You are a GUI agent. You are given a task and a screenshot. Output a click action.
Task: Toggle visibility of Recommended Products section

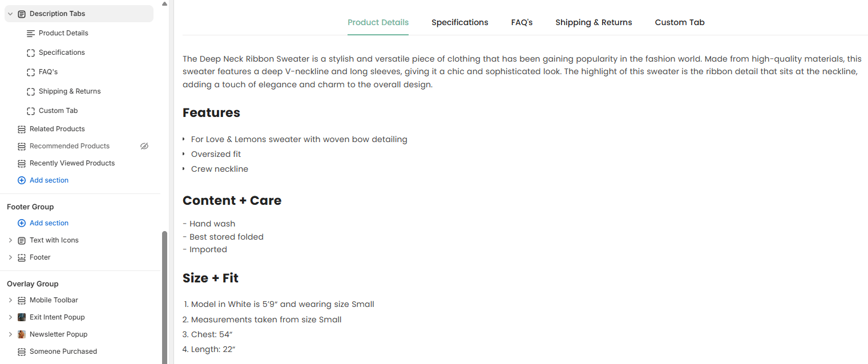(144, 146)
